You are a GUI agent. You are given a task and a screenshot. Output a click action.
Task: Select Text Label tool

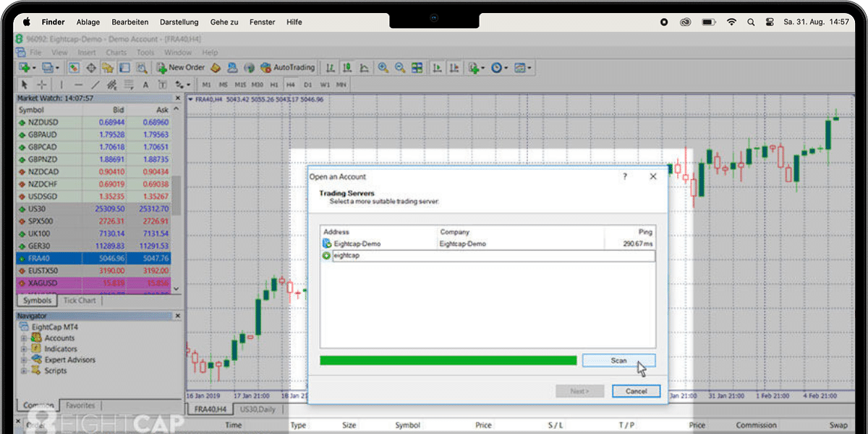coord(163,85)
